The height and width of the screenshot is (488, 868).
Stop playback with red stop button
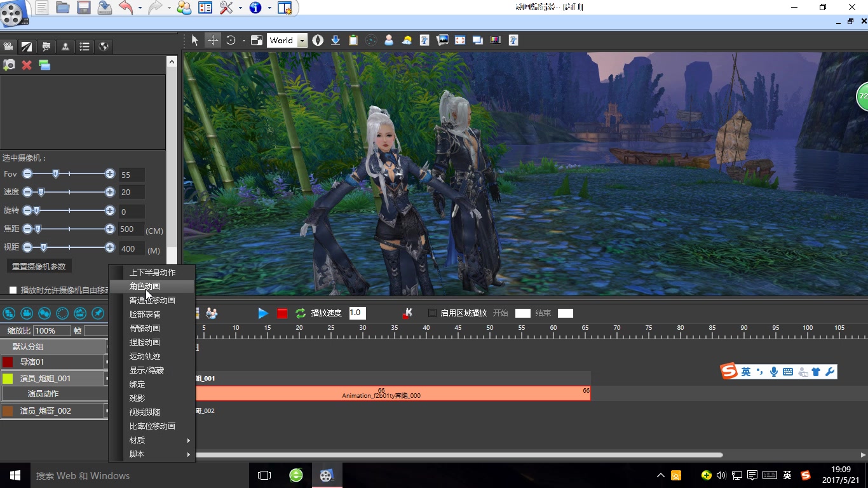pyautogui.click(x=282, y=313)
